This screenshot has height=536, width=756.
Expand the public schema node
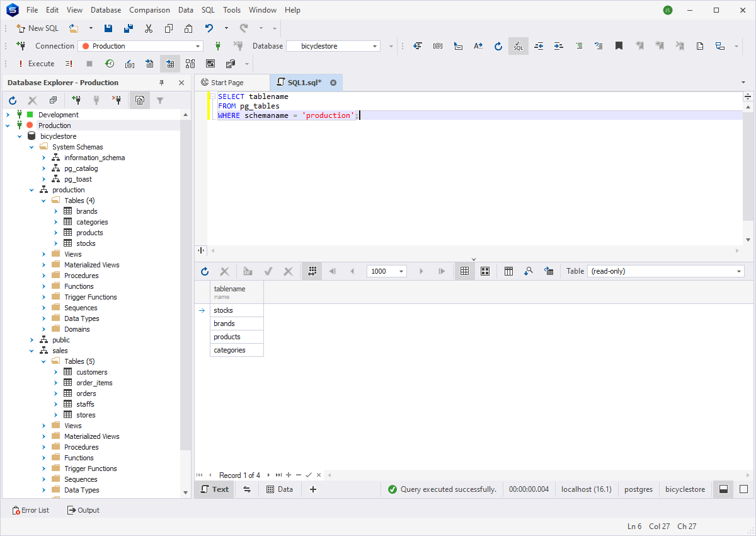30,339
